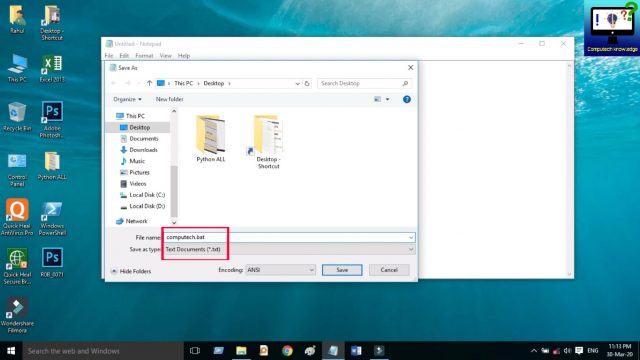Open File Explorer from the taskbar
The height and width of the screenshot is (360, 640).
241,351
